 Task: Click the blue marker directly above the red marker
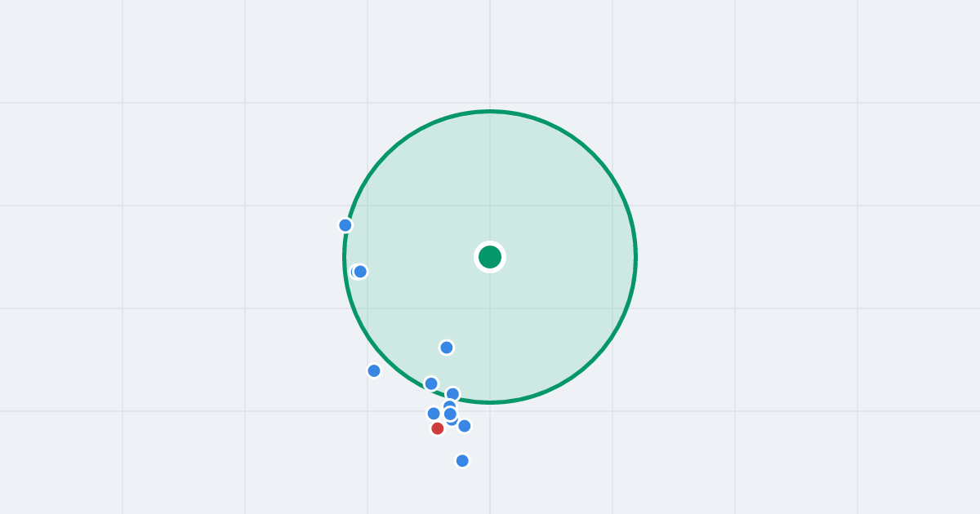(x=434, y=414)
